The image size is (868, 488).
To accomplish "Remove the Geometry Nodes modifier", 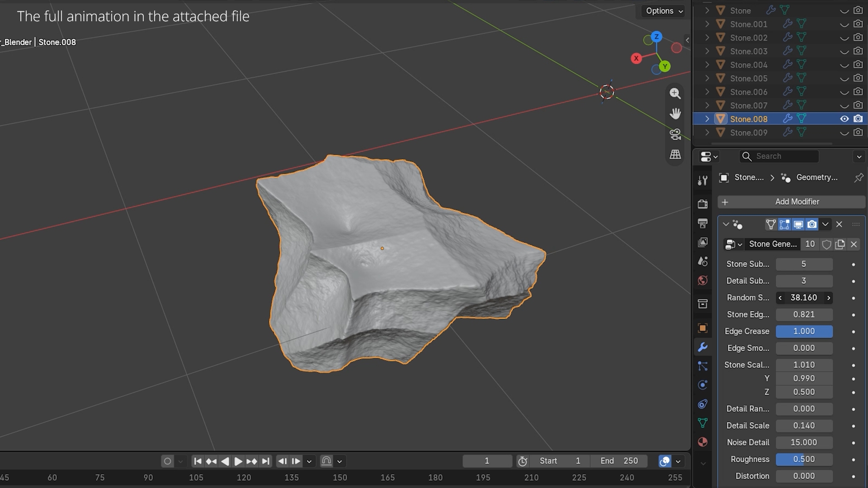I will pos(839,225).
